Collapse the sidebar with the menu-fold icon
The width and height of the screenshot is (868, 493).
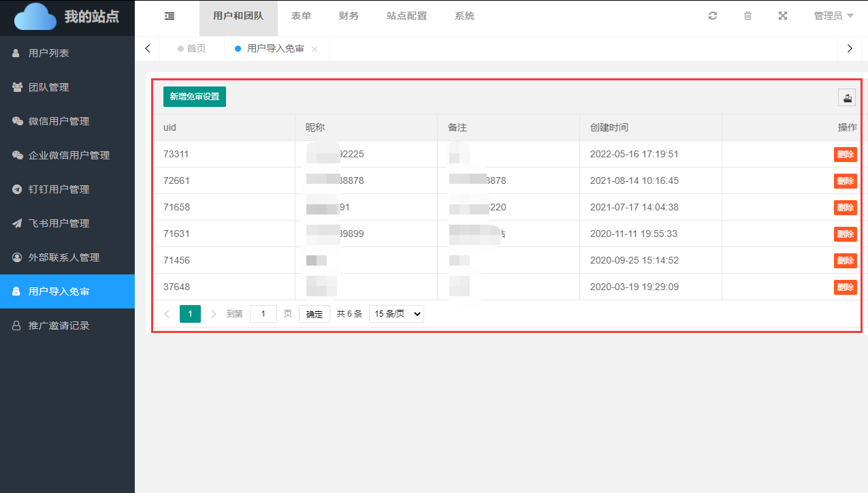coord(170,16)
